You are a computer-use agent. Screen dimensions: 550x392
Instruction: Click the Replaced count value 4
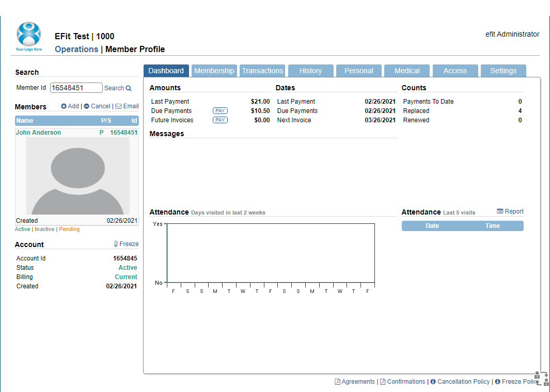pyautogui.click(x=520, y=111)
